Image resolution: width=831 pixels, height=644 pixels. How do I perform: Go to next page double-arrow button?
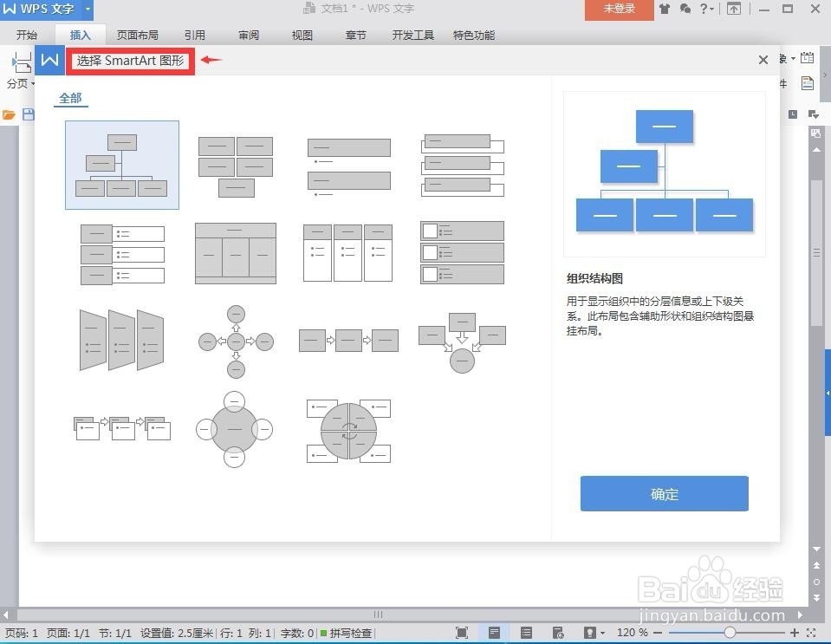point(816,597)
